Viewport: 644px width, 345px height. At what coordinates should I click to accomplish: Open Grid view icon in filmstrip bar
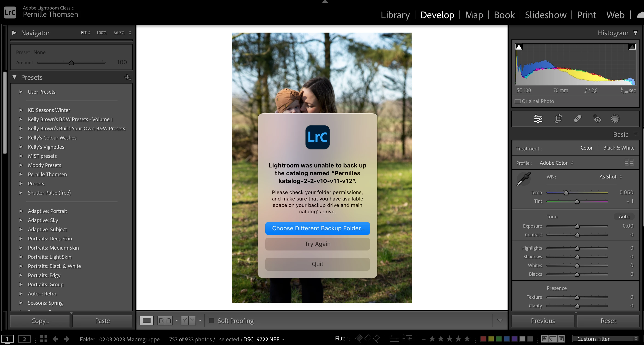44,339
